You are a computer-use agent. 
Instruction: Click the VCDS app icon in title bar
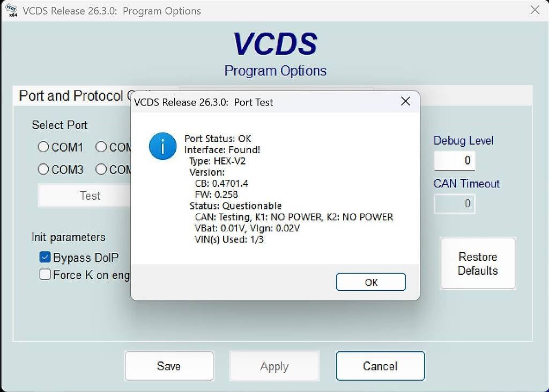pos(12,11)
